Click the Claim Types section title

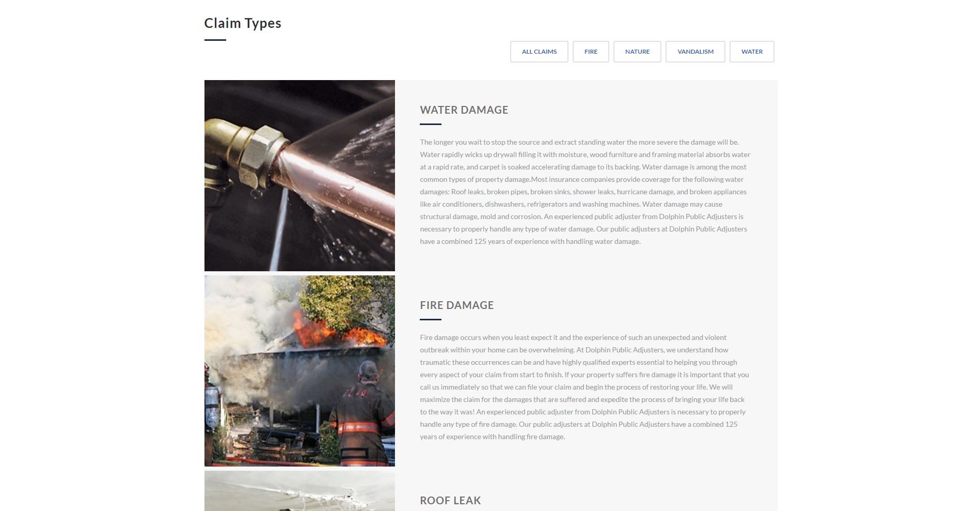click(x=243, y=23)
